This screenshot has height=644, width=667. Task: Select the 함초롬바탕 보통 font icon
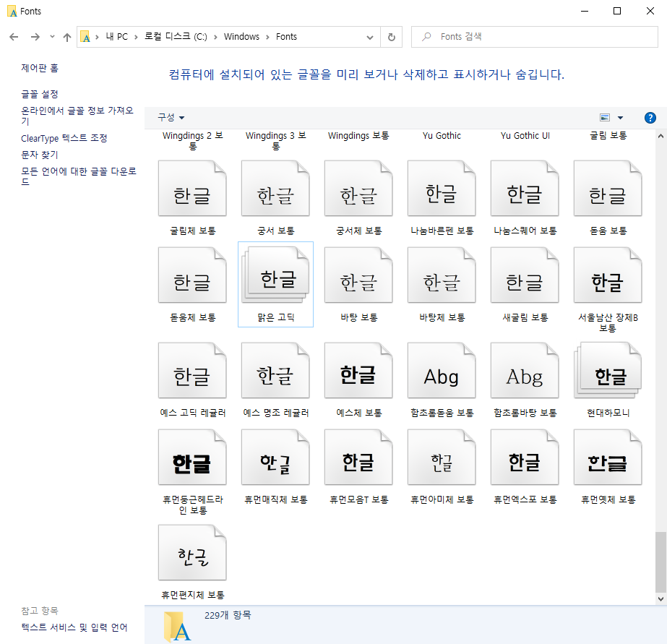pyautogui.click(x=525, y=371)
